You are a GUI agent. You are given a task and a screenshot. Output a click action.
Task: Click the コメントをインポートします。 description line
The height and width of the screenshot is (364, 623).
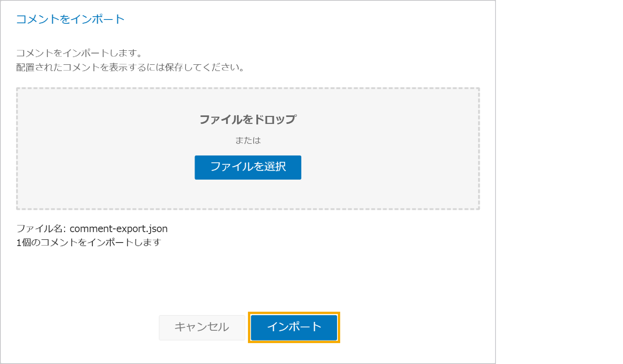tap(79, 53)
